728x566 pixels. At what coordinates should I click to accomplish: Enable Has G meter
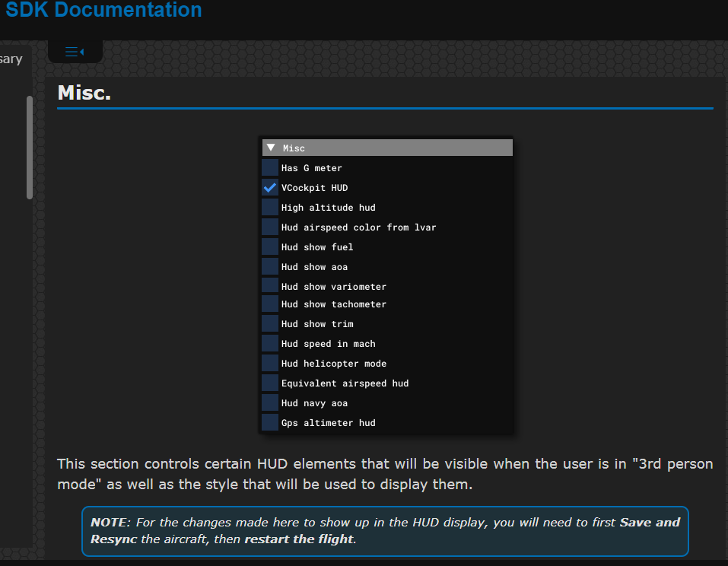coord(269,167)
